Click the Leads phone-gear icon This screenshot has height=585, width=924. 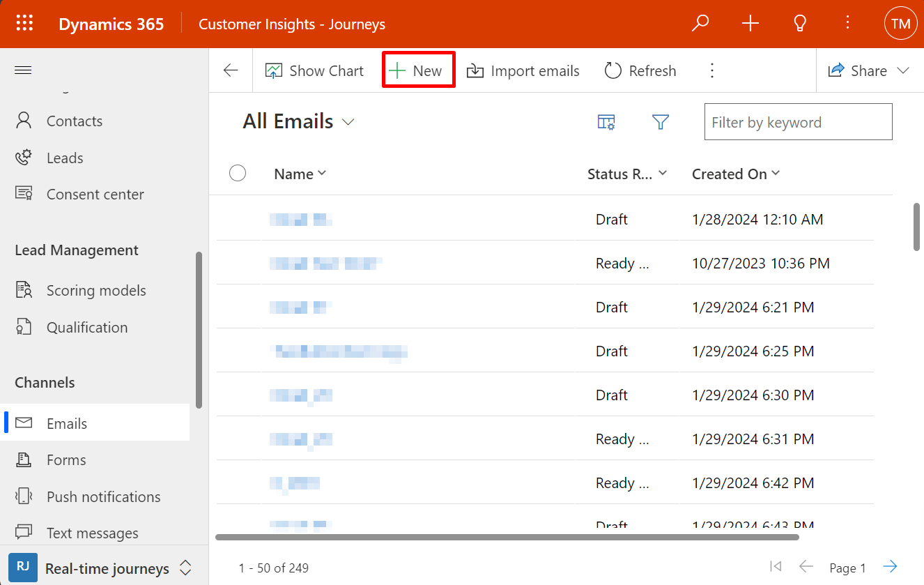pyautogui.click(x=24, y=158)
